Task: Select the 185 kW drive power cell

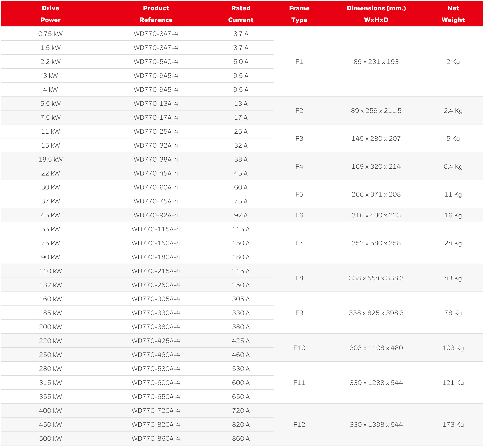Action: click(x=50, y=313)
